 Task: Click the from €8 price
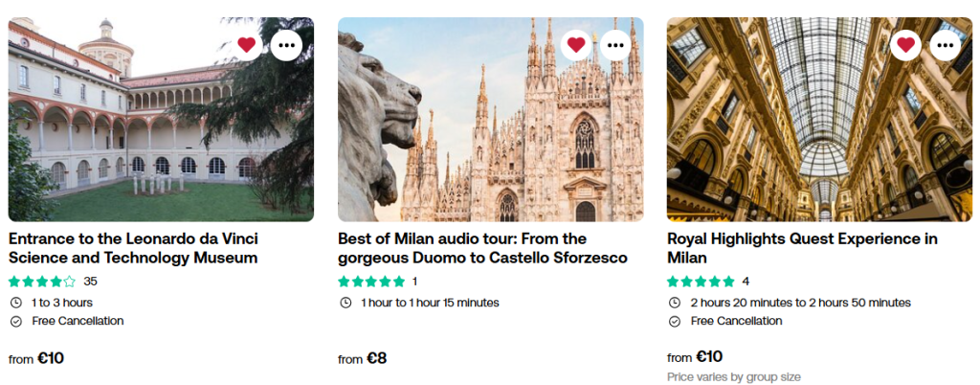[x=363, y=359]
